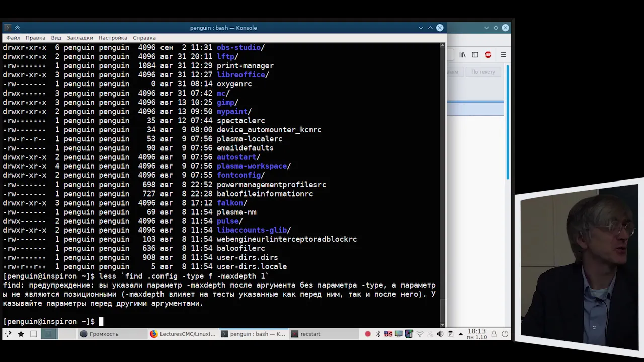
Task: Click the US keyboard layout indicator
Action: click(388, 334)
